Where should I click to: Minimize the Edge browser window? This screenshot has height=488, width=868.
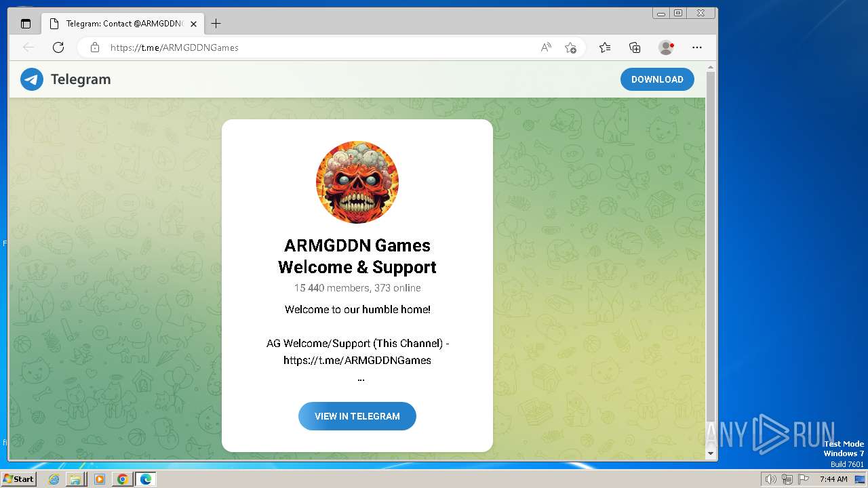(660, 13)
